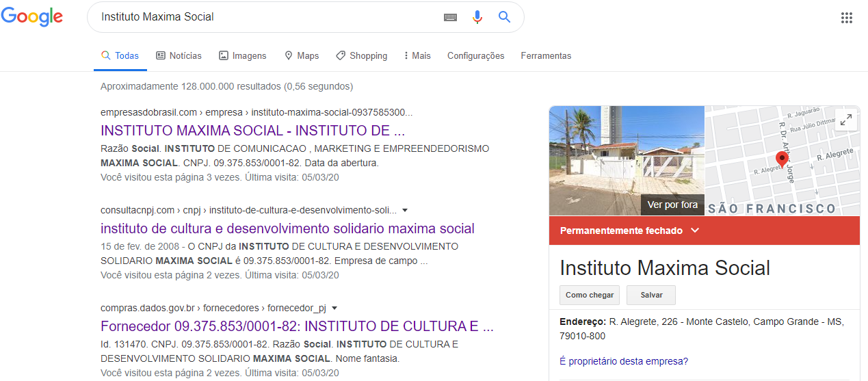Viewport: 868px width, 381px height.
Task: Switch to the Notícias tab
Action: [x=179, y=56]
